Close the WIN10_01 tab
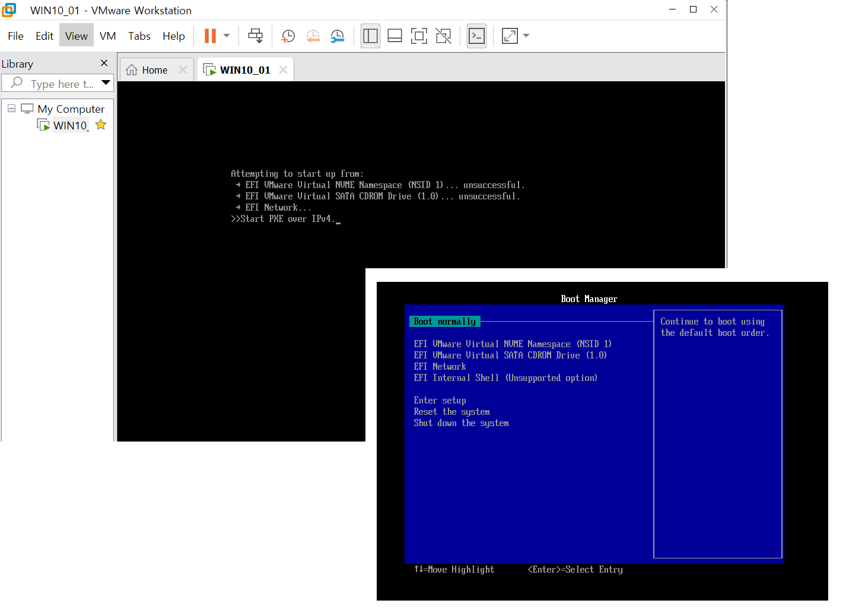 pos(283,70)
